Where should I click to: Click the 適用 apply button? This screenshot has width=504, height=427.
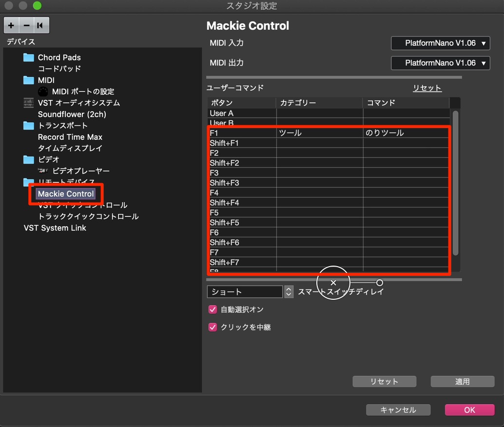tap(462, 382)
